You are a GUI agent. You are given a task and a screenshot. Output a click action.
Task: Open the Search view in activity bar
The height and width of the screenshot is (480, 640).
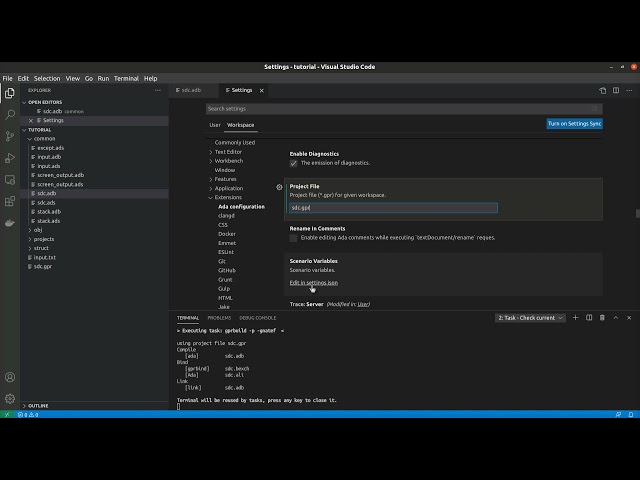[x=10, y=115]
